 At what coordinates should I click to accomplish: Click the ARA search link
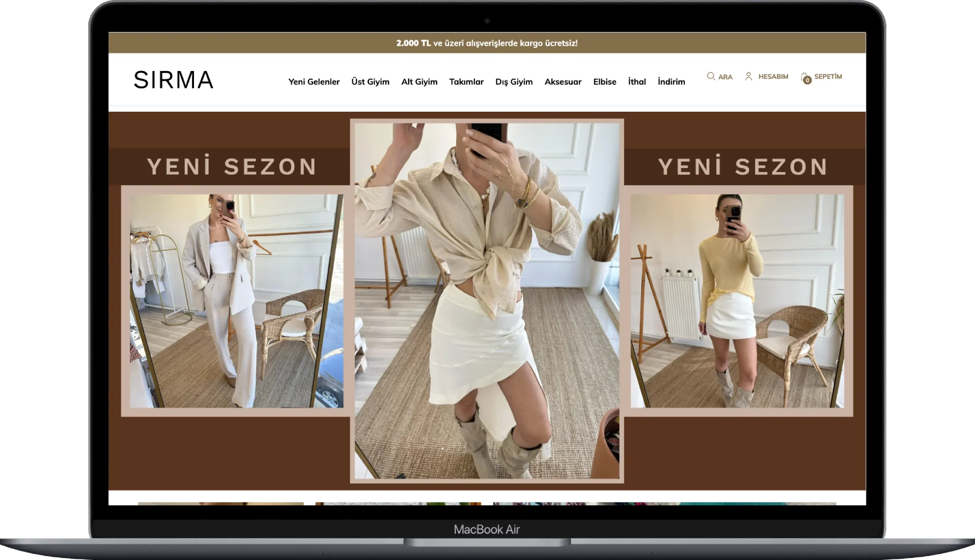[x=725, y=77]
